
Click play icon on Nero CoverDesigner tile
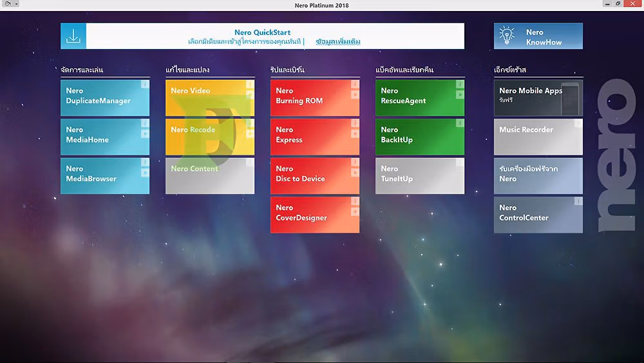tap(355, 211)
